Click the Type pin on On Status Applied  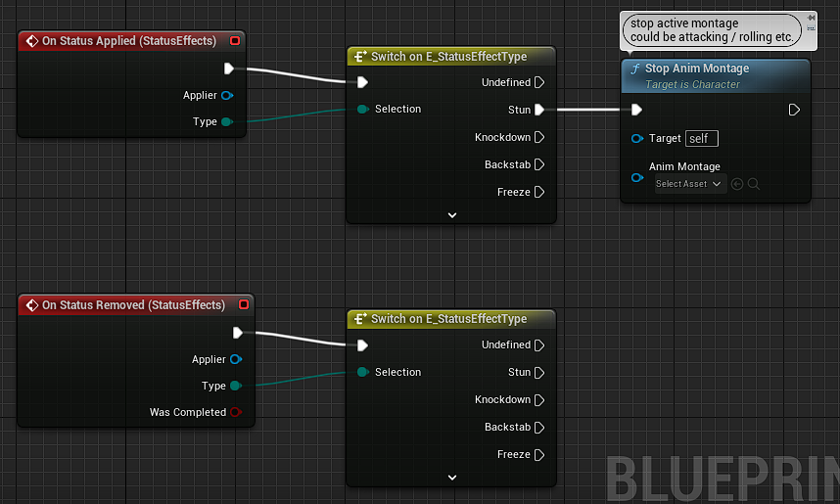coord(227,121)
